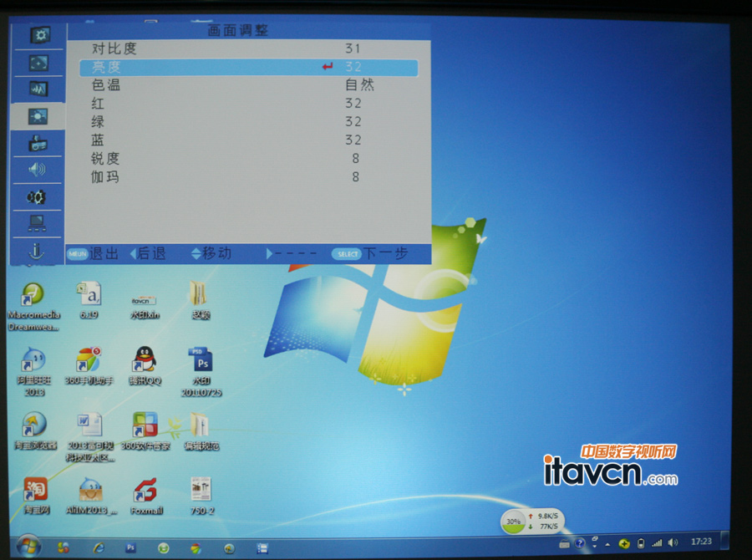Click the blue list-style taskbar icon
The height and width of the screenshot is (560, 752).
coord(262,548)
